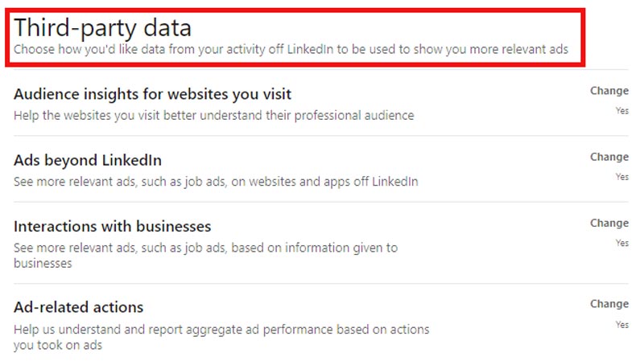This screenshot has width=644, height=361.
Task: Click Change for Audience insights setting
Action: pos(609,91)
